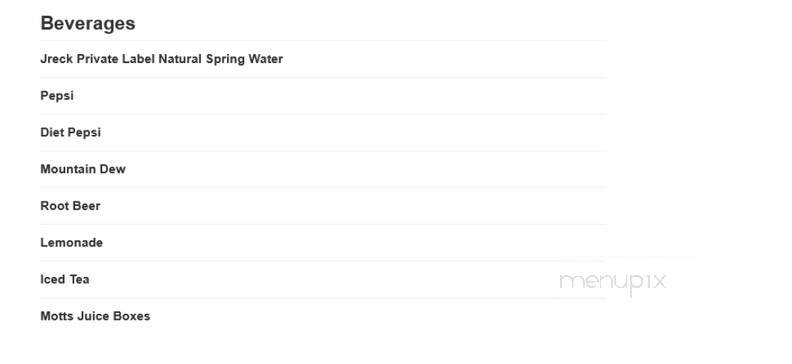The width and height of the screenshot is (792, 364).
Task: Choose the Pepsi menu entry
Action: (57, 96)
